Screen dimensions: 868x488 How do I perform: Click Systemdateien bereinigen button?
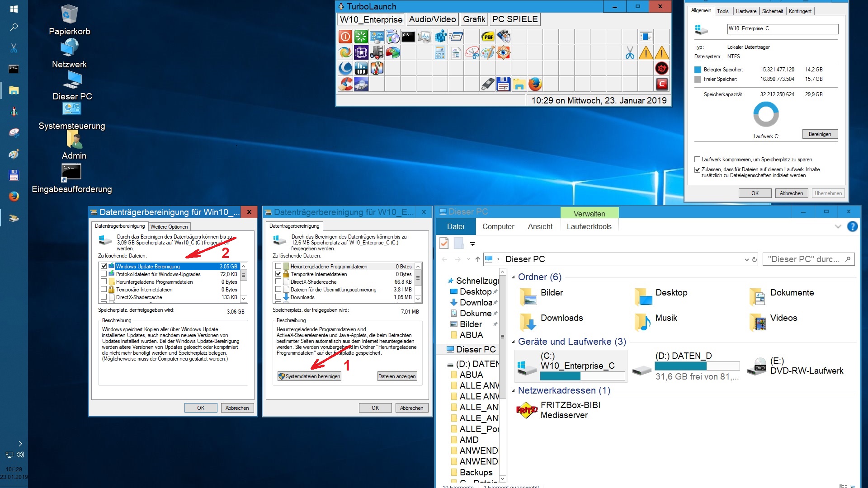309,376
